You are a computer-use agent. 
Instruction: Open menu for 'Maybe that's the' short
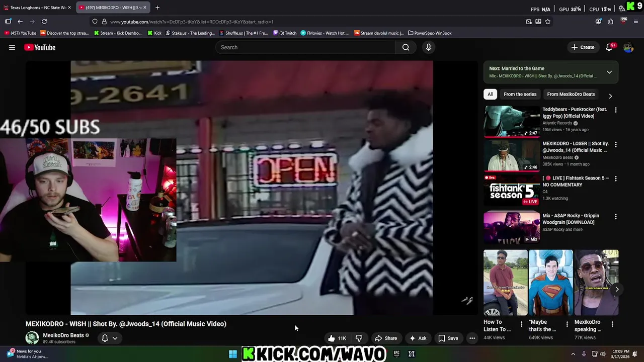click(567, 324)
